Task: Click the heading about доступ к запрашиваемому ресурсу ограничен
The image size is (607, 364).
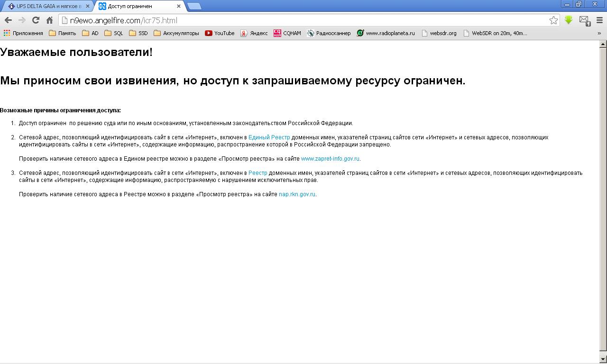Action: pos(232,81)
